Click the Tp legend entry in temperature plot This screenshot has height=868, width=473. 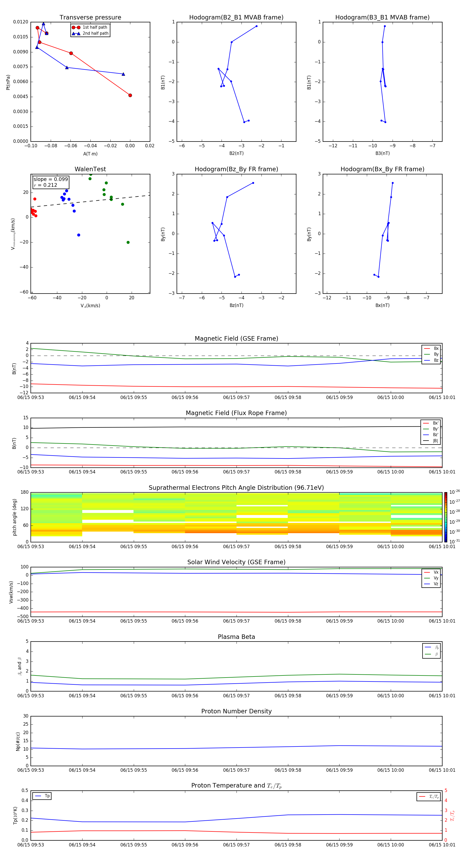tap(42, 796)
